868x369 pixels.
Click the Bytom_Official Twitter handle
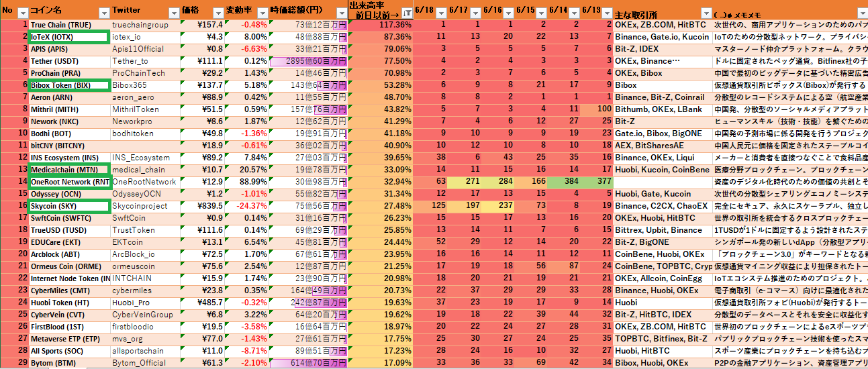(x=139, y=363)
